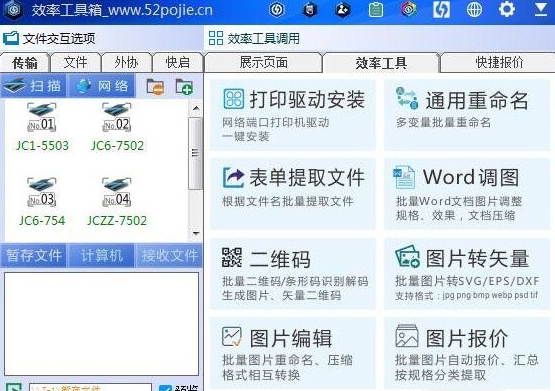This screenshot has width=555, height=391.
Task: Open the 图片转矢量 tool card
Action: [467, 274]
